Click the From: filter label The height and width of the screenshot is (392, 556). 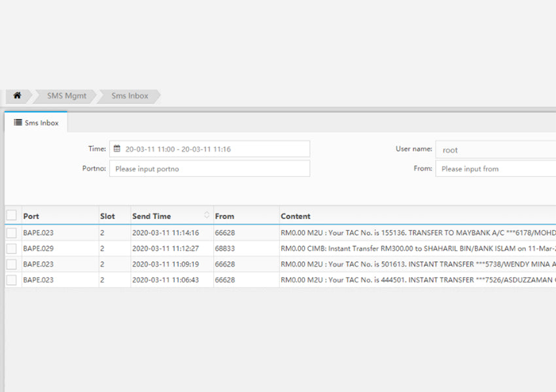(423, 169)
